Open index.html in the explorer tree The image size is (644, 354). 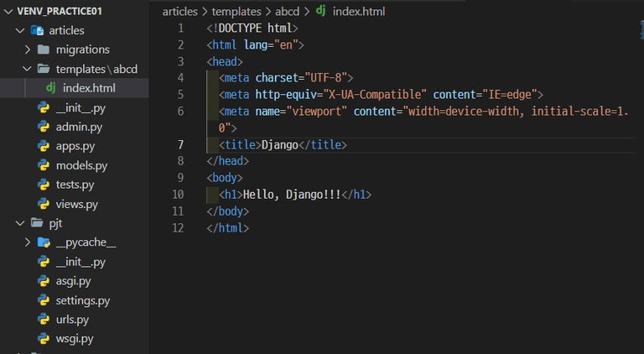(x=89, y=88)
